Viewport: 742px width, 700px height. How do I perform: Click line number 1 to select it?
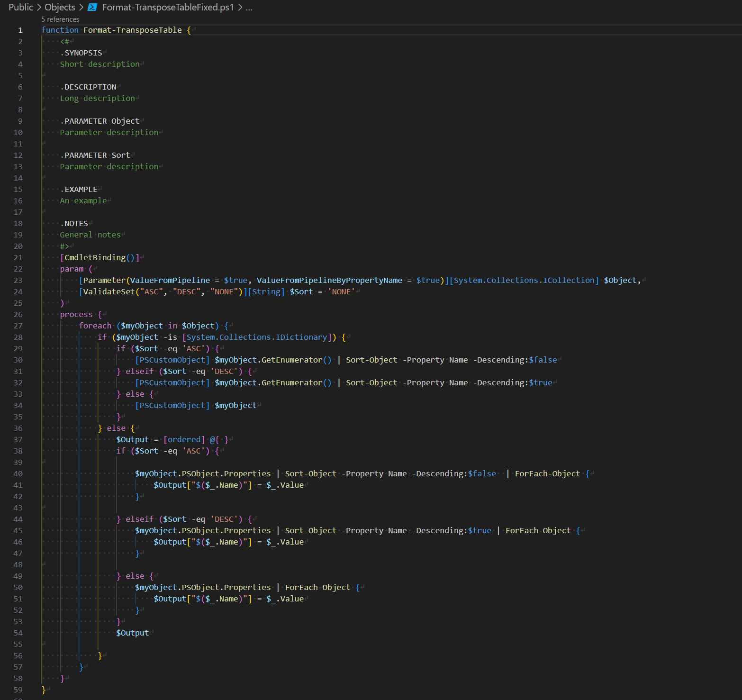(x=20, y=29)
